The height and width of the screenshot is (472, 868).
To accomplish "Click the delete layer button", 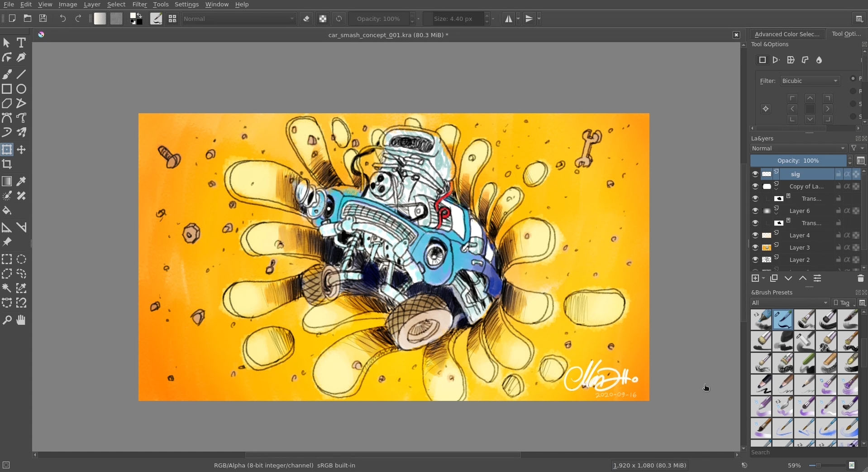I will click(x=860, y=278).
